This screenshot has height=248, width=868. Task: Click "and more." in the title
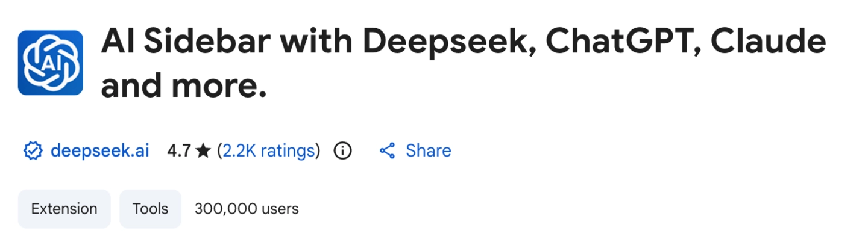(x=183, y=85)
